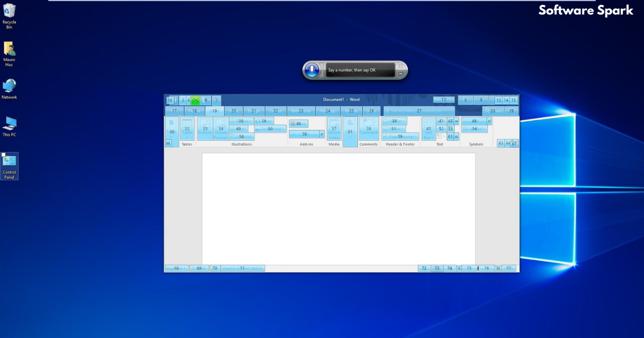Open the Links group button
Image resolution: width=644 pixels, height=338 pixels.
click(350, 131)
